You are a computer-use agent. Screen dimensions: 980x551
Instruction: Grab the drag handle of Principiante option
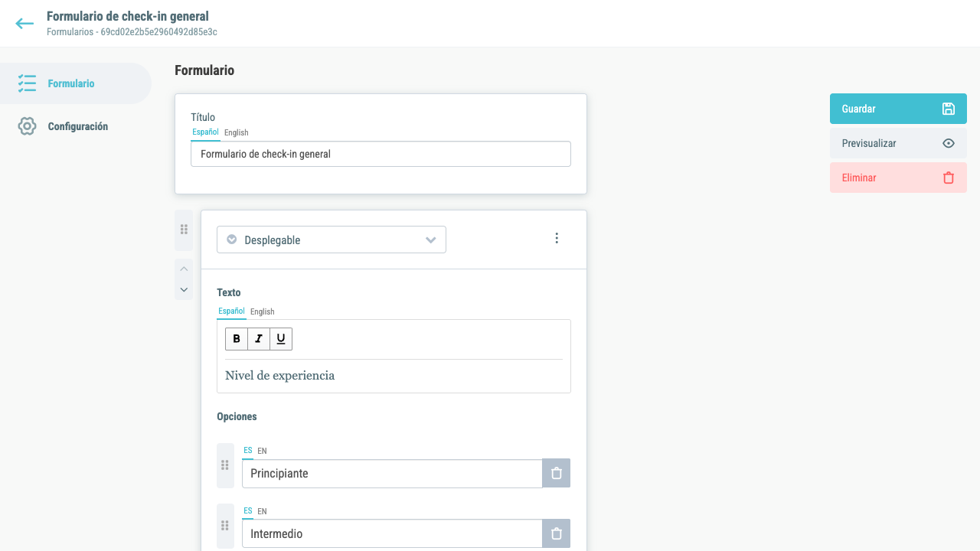pos(225,465)
